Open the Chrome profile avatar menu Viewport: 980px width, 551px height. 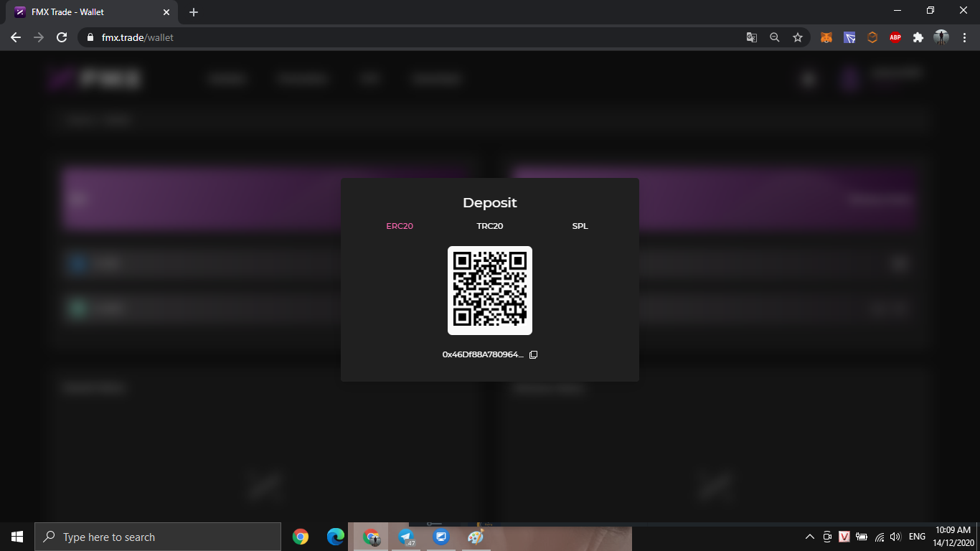(941, 37)
